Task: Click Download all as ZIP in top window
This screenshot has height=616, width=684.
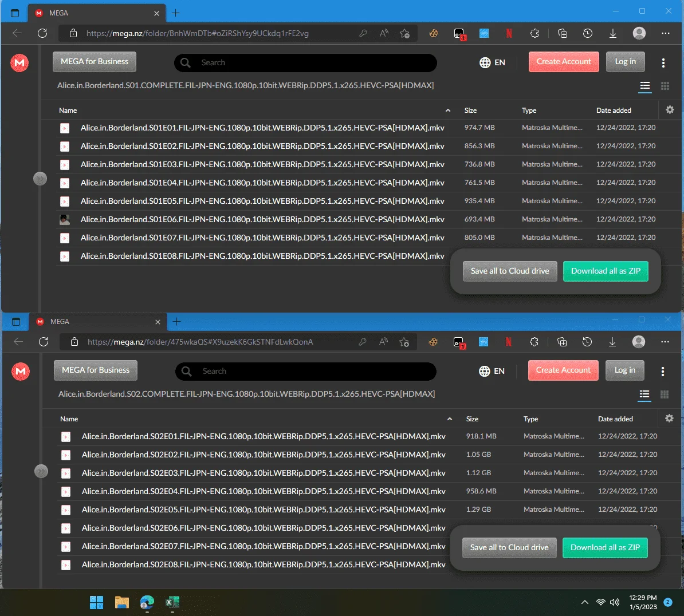Action: 606,271
